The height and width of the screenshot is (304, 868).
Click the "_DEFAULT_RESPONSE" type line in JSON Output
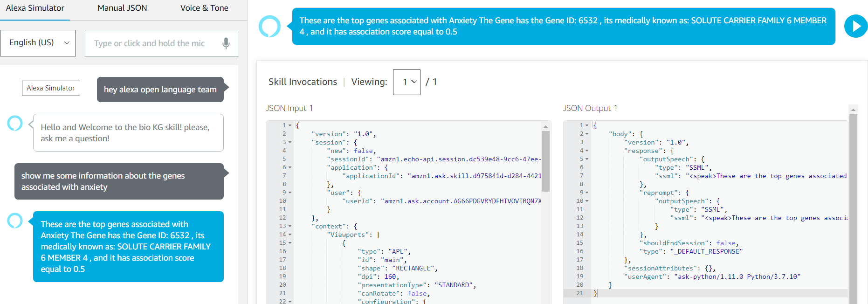click(x=691, y=251)
